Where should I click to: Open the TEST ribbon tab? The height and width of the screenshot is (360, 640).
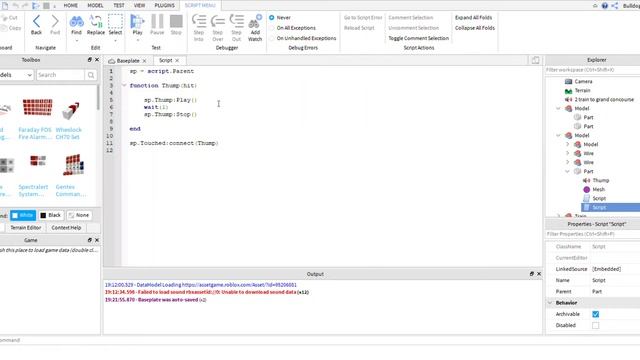point(118,5)
